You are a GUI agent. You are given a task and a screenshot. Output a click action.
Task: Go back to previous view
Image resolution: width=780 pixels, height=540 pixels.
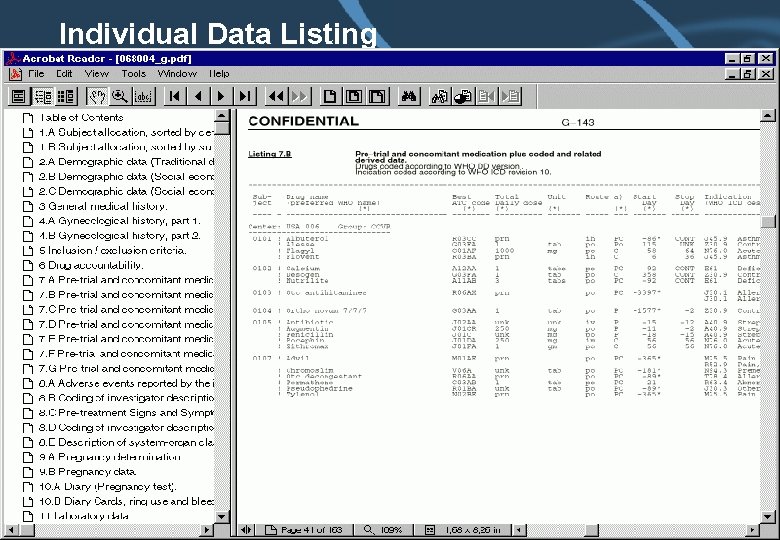point(276,96)
